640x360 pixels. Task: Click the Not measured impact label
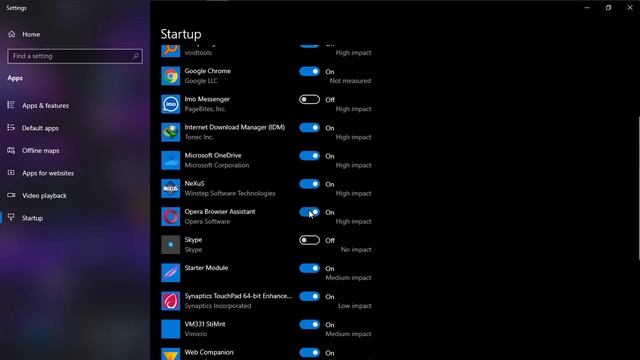tap(350, 81)
